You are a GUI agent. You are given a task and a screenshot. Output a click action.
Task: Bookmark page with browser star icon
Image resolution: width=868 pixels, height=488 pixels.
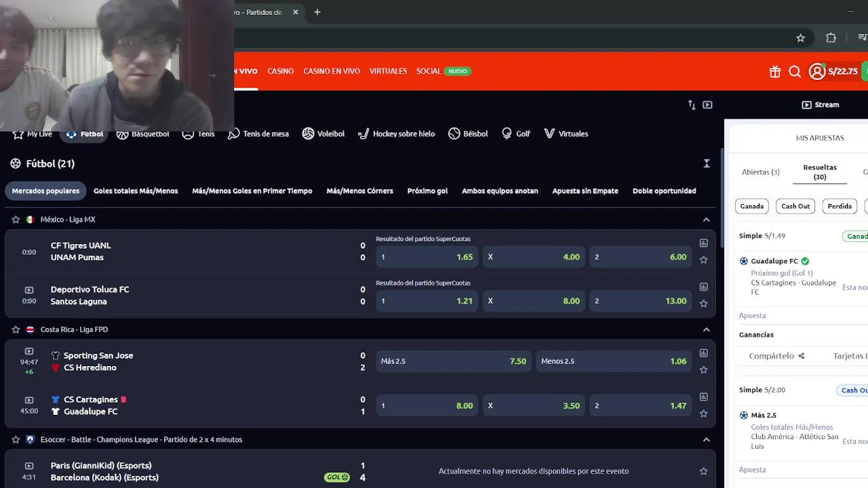[800, 38]
